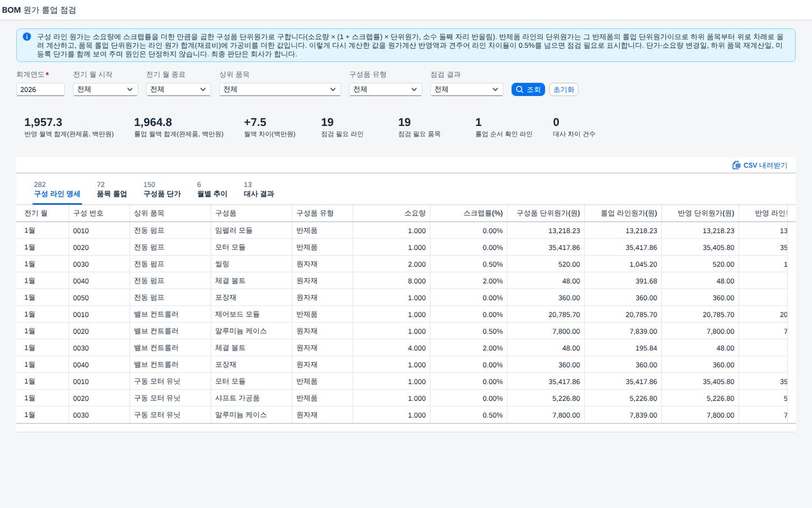The image size is (812, 508).
Task: Open the 전기 월 종료 dropdown
Action: (x=178, y=89)
